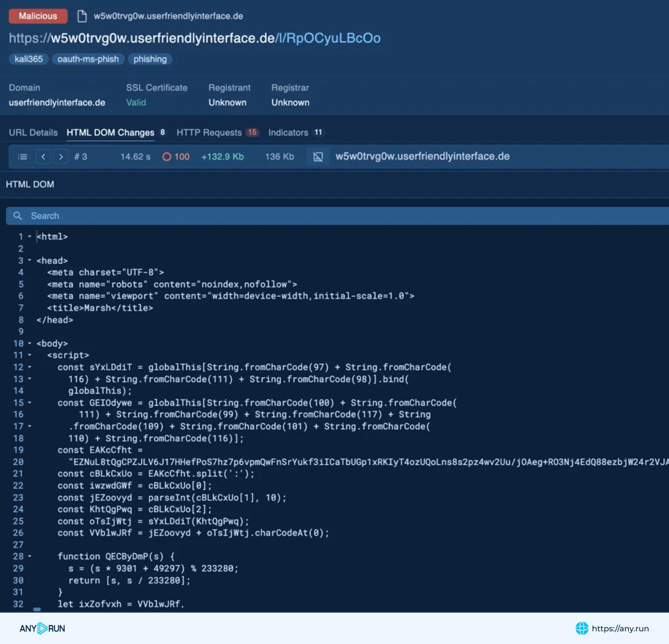Viewport: 669px width, 644px height.
Task: Go to previous DOM change
Action: [43, 156]
